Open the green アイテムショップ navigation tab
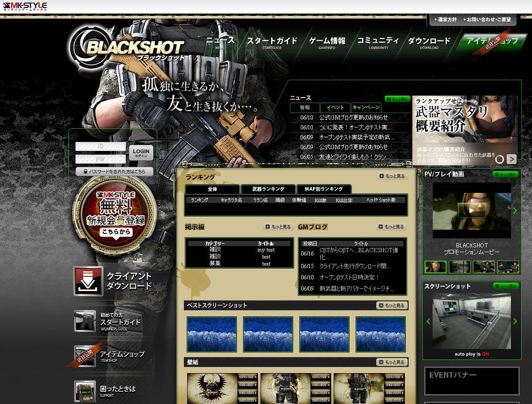532x404 pixels. 492,42
